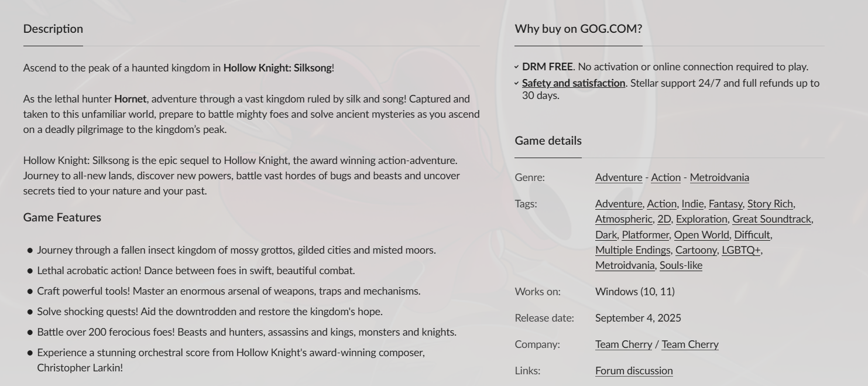This screenshot has width=868, height=386.
Task: Click the Description section heading
Action: 53,29
